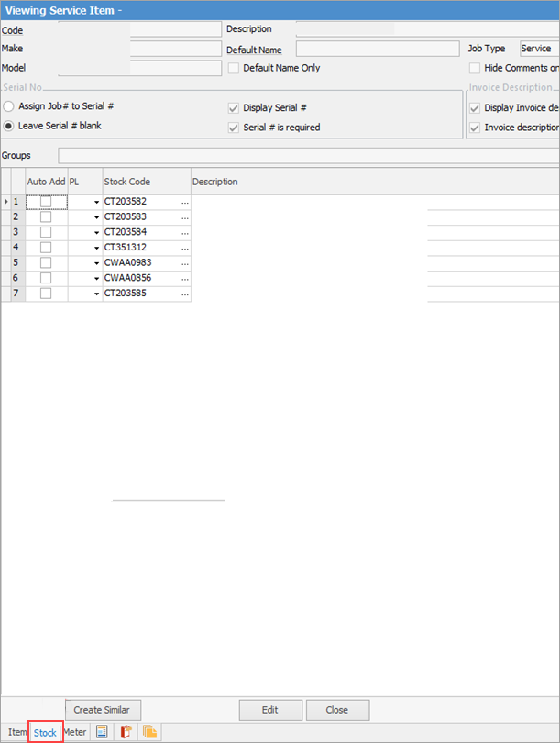Open lookup ellipsis for stock CT351312

pyautogui.click(x=184, y=248)
